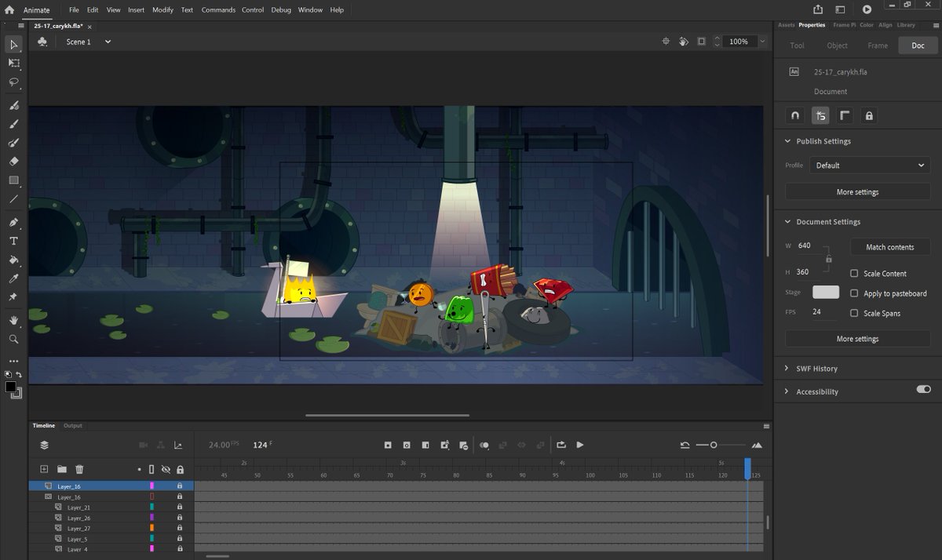Toggle the width-height link lock
The height and width of the screenshot is (560, 942).
829,258
